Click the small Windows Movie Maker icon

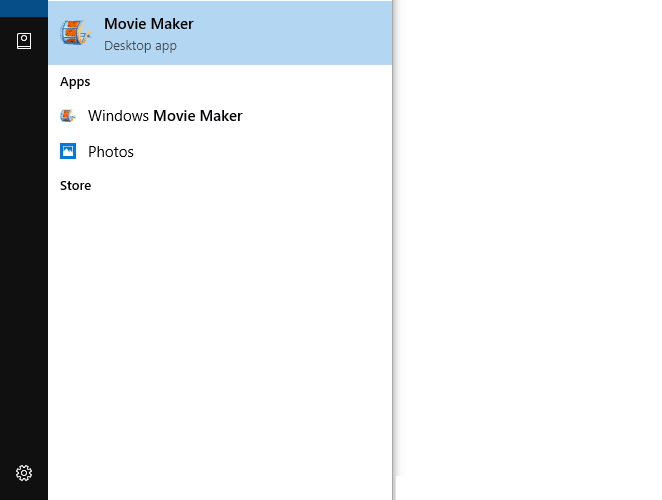68,116
